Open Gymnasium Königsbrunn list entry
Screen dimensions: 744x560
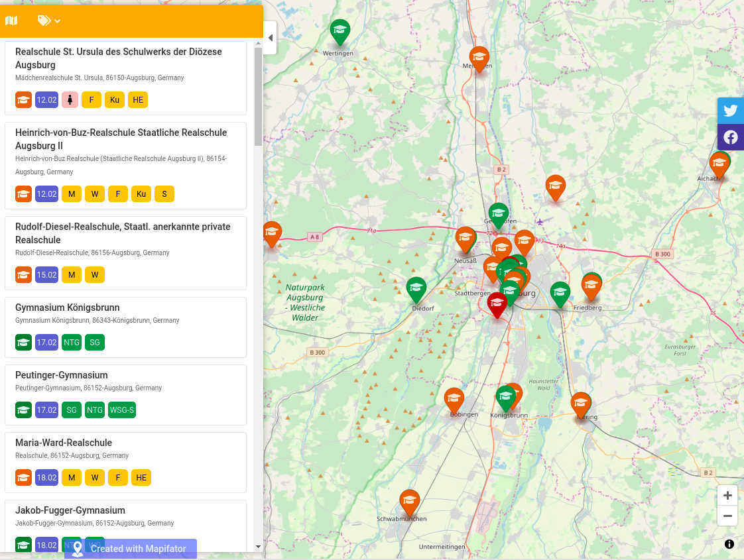tap(67, 308)
